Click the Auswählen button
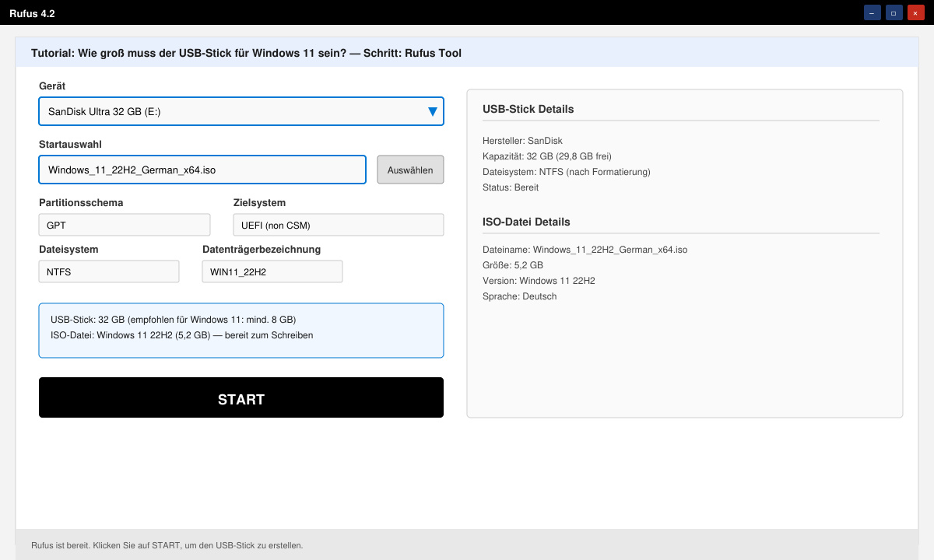Viewport: 934px width, 560px height. [410, 170]
